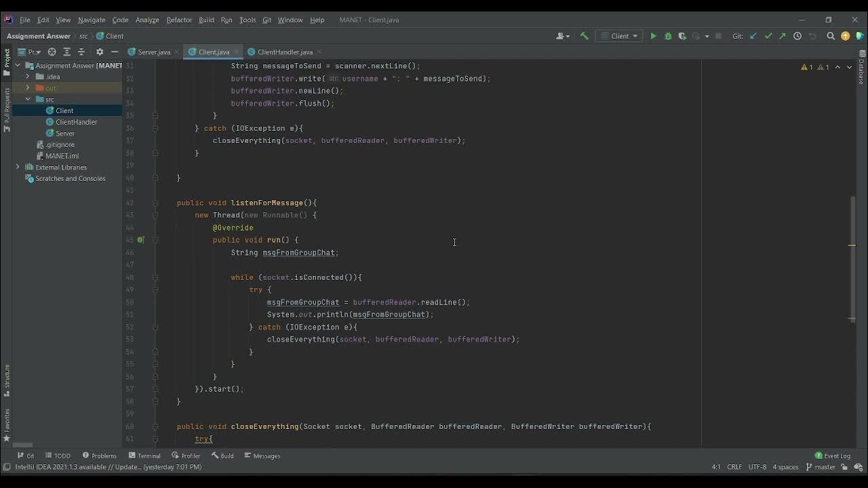This screenshot has height=488, width=868.
Task: Expand External Libraries node
Action: point(18,167)
